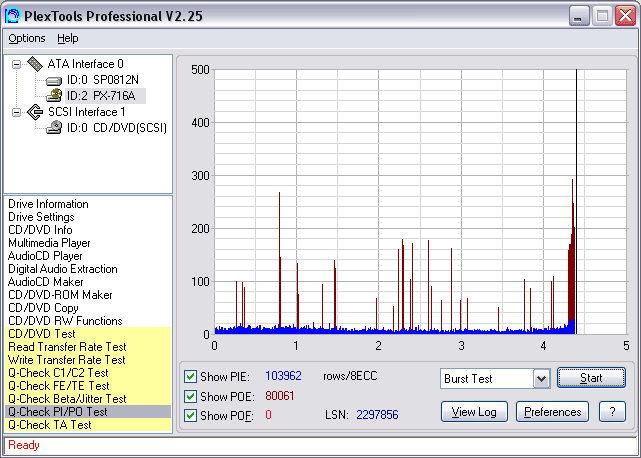
Task: Close the PlexTools window
Action: pyautogui.click(x=625, y=16)
